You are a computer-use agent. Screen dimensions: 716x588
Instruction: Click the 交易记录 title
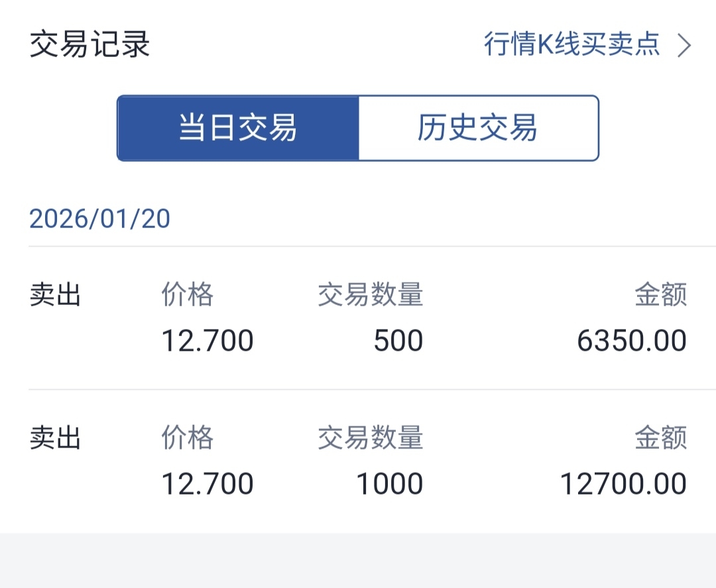(x=90, y=44)
